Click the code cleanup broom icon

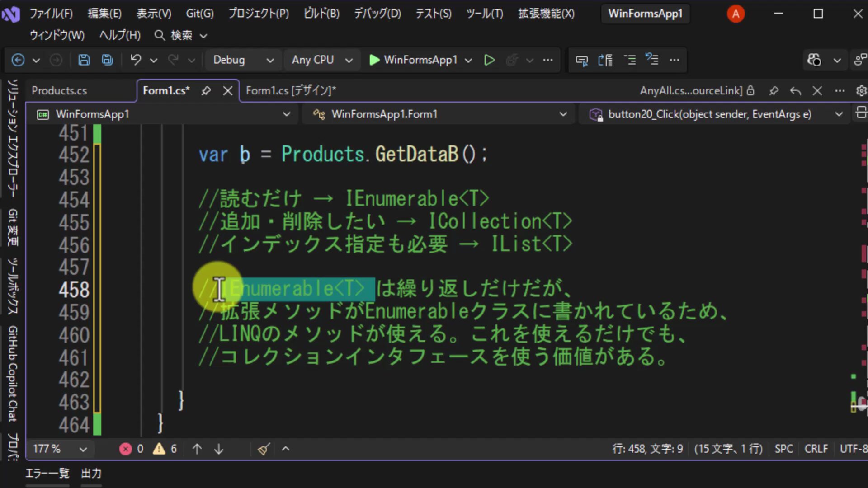pyautogui.click(x=264, y=449)
